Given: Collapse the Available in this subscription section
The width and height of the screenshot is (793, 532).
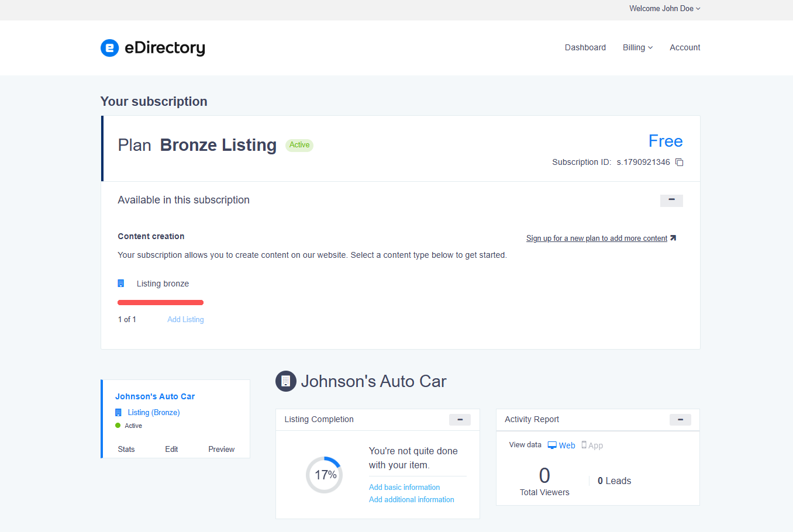Looking at the screenshot, I should point(671,201).
